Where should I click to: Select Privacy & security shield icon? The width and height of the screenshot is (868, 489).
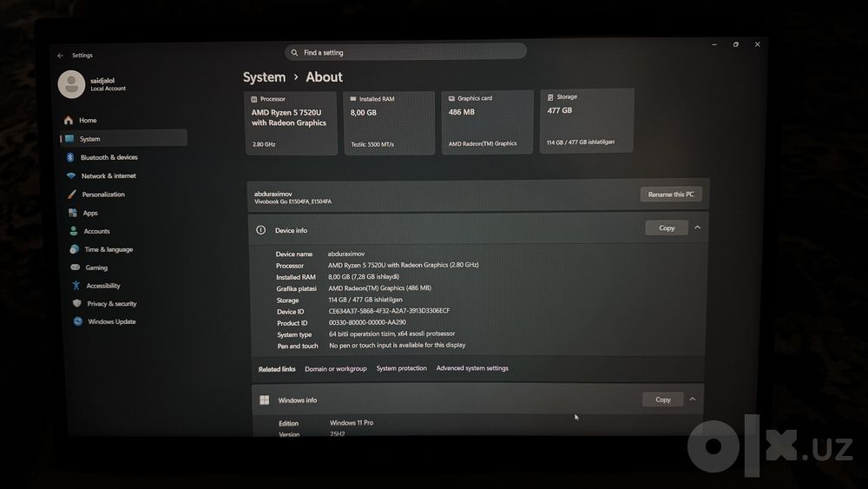pyautogui.click(x=77, y=303)
